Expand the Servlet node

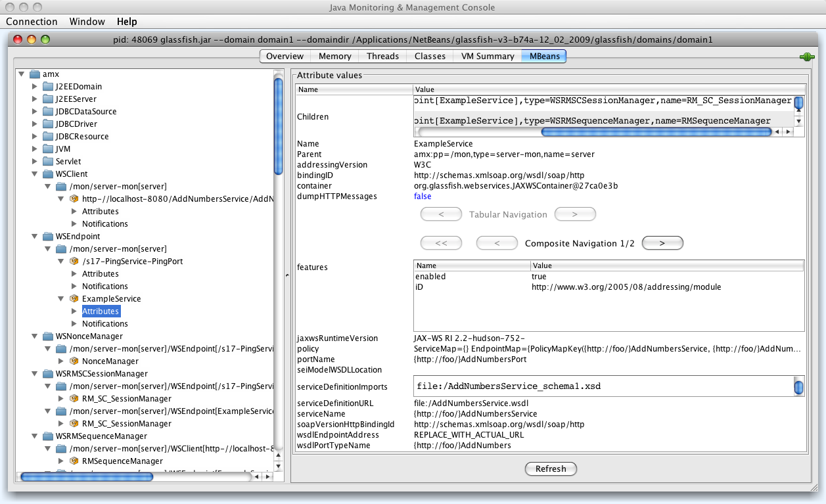point(35,162)
